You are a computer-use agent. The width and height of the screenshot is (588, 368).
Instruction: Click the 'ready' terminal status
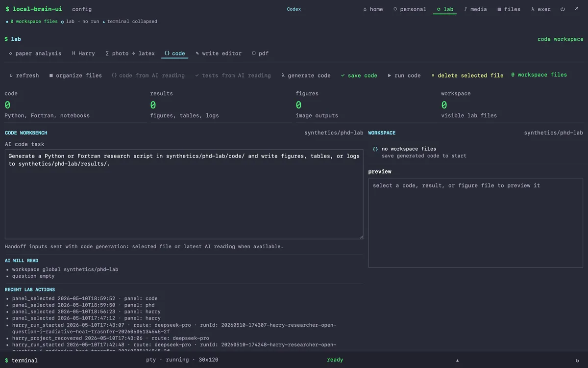(335, 360)
